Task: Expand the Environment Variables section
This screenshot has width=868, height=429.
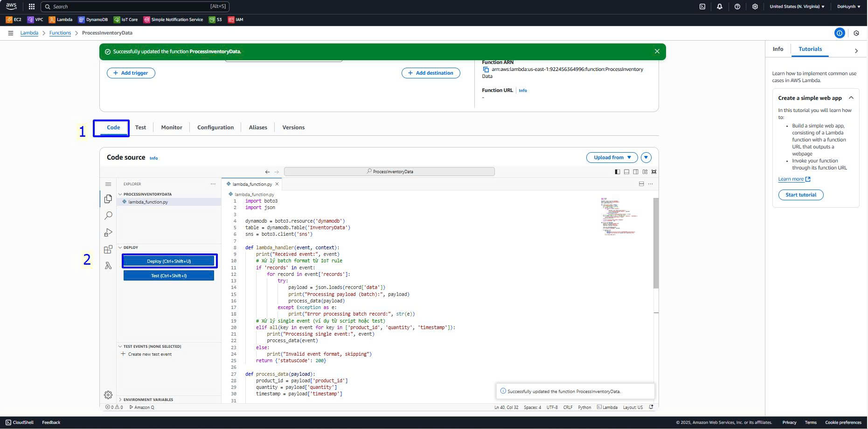Action: (148, 400)
